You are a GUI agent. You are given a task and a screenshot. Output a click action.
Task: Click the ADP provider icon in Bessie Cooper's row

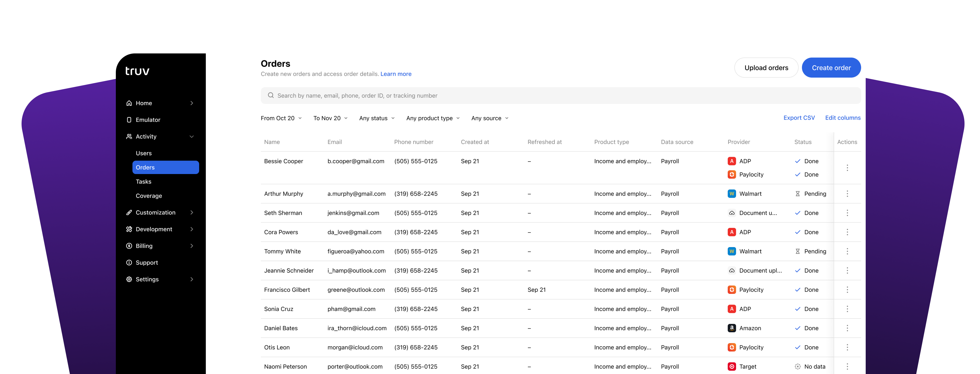pos(732,161)
